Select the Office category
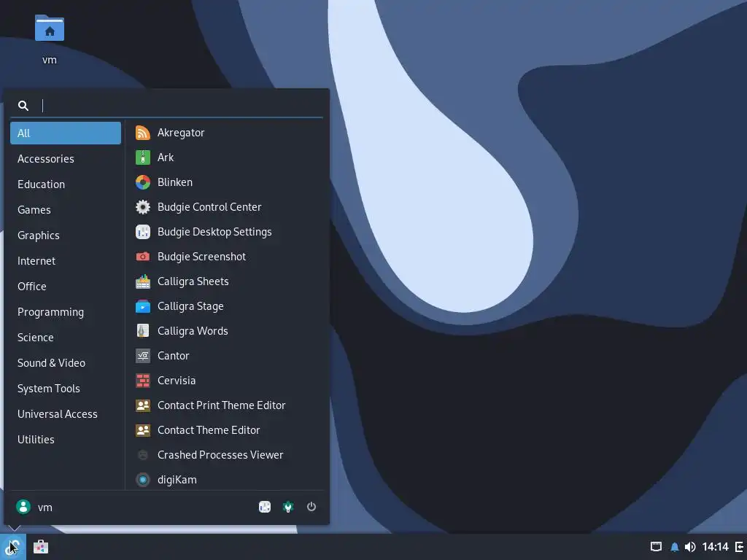The image size is (747, 560). pos(66,286)
